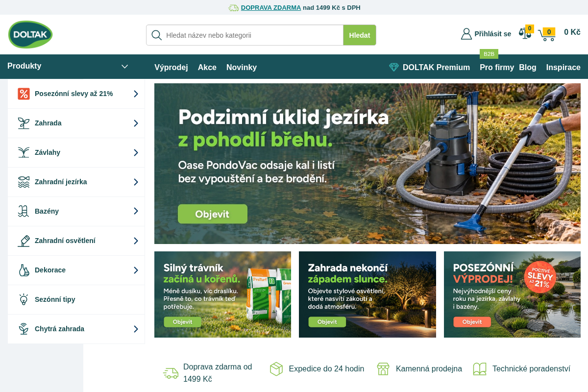588x392 pixels.
Task: Click the Zahrada plant icon
Action: [24, 123]
